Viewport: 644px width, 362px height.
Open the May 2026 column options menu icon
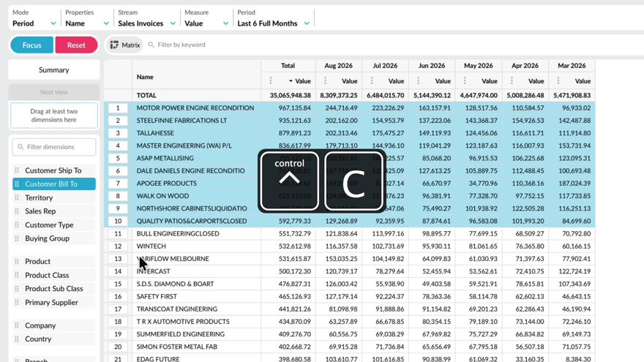pyautogui.click(x=465, y=81)
